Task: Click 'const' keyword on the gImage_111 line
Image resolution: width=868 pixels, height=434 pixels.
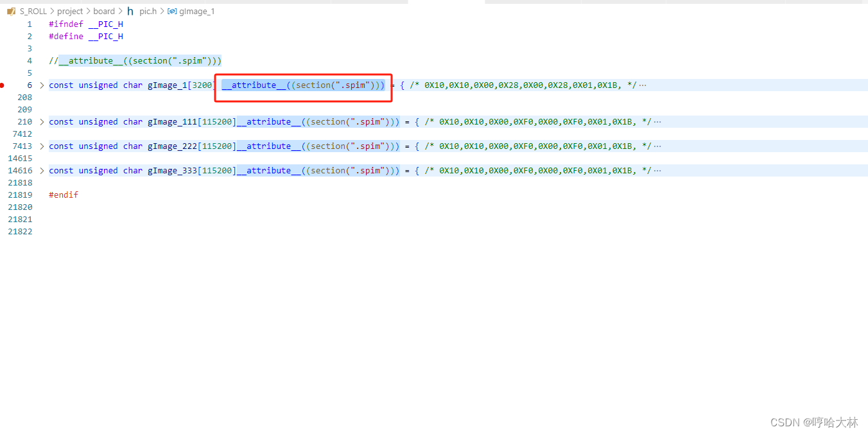Action: click(61, 122)
